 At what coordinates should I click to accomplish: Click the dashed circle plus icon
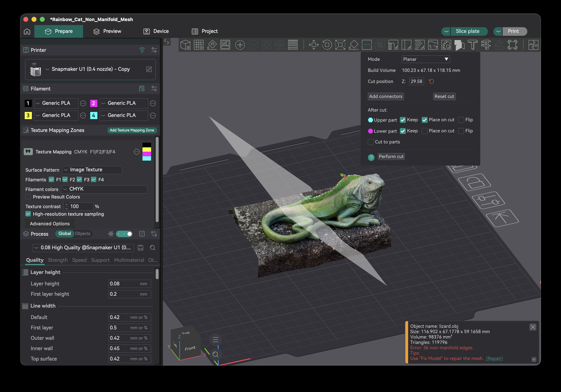(240, 45)
